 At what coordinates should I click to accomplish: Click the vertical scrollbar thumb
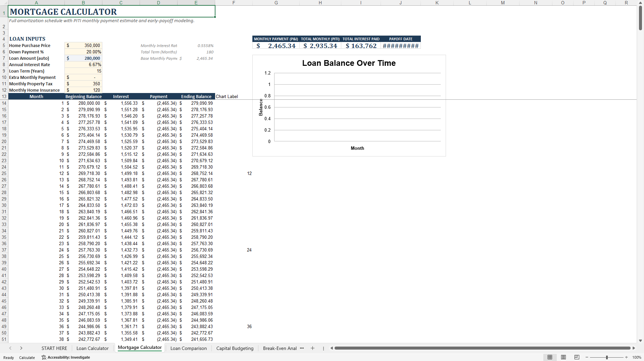pos(640,18)
